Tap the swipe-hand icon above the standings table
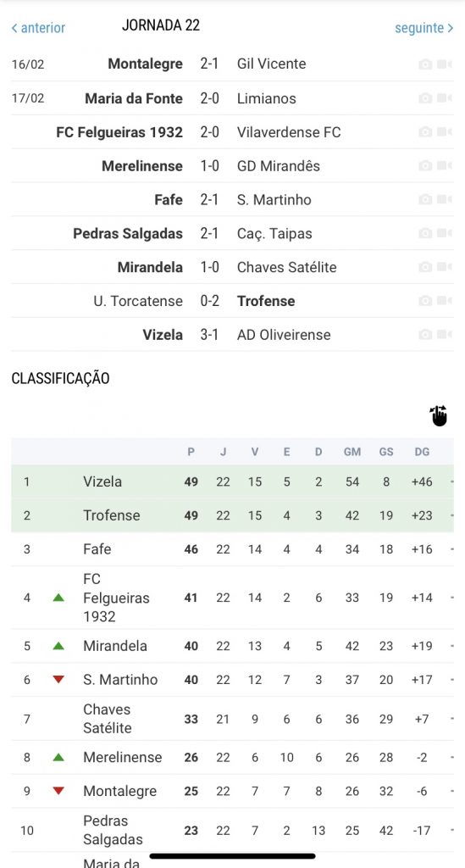 [439, 415]
